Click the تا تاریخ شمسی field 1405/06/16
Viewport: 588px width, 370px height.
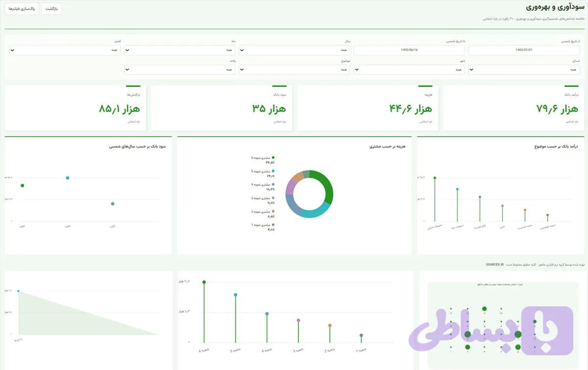coord(409,50)
